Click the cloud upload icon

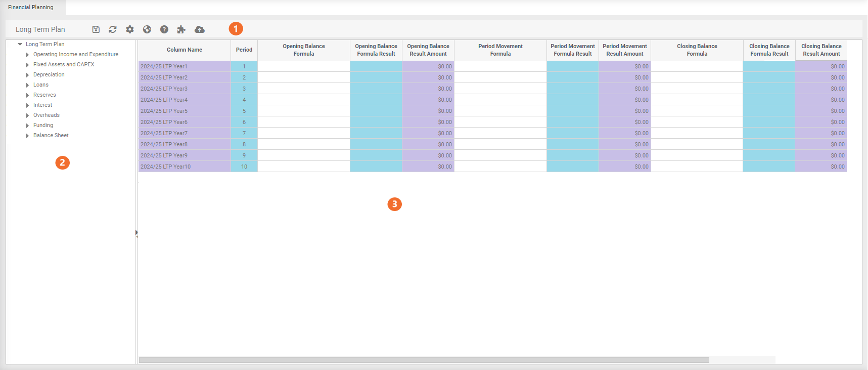click(x=200, y=29)
